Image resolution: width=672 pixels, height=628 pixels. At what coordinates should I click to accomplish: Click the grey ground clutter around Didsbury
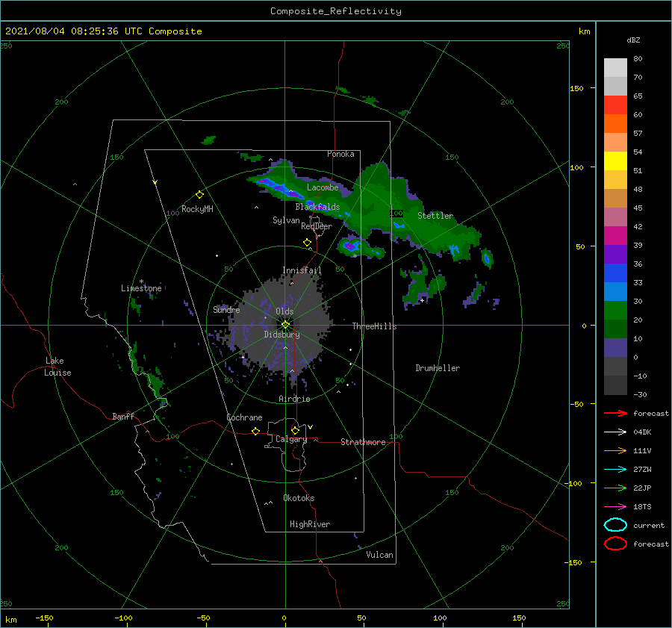(281, 326)
